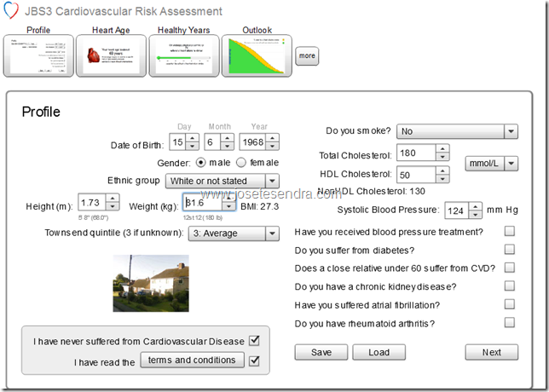Expand the Ethnic group dropdown

271,181
